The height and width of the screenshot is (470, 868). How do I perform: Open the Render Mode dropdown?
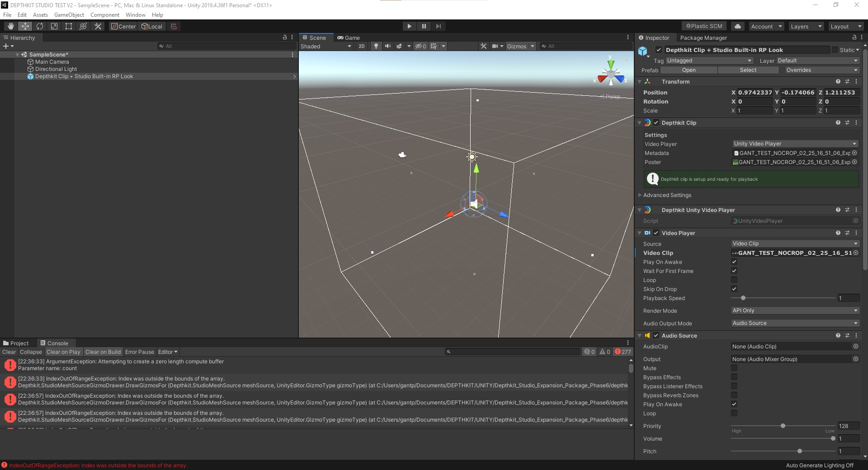[795, 310]
